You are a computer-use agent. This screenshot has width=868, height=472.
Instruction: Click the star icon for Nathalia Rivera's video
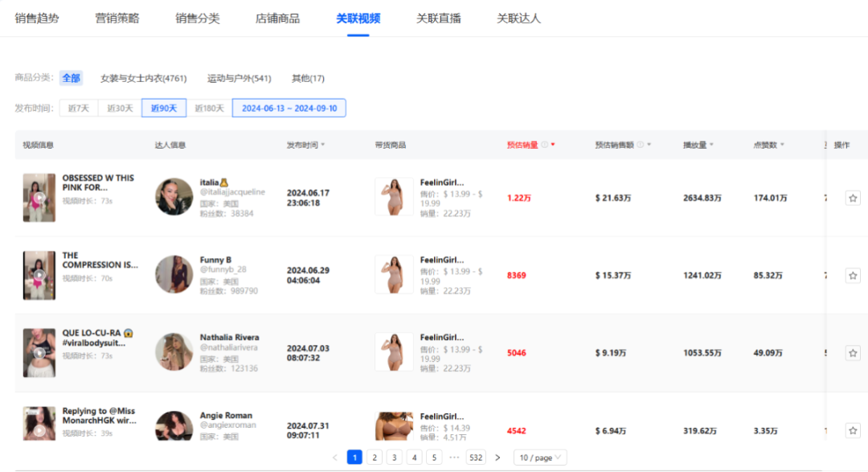[853, 352]
